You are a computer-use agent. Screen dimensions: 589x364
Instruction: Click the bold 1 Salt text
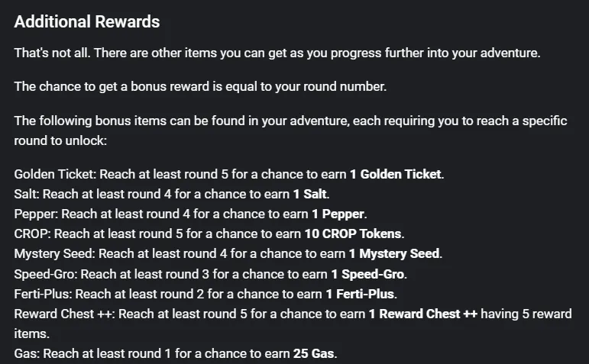310,194
